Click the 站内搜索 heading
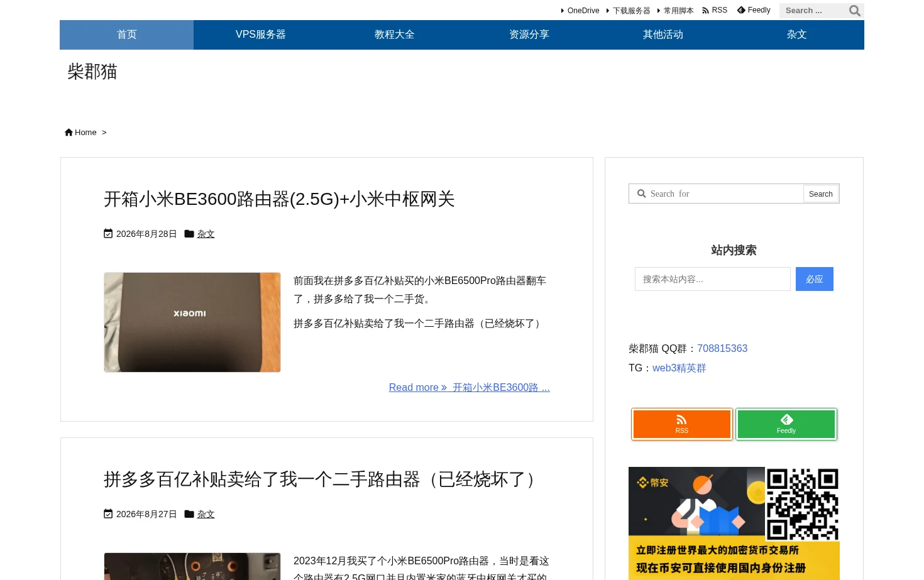The image size is (924, 580). point(734,250)
